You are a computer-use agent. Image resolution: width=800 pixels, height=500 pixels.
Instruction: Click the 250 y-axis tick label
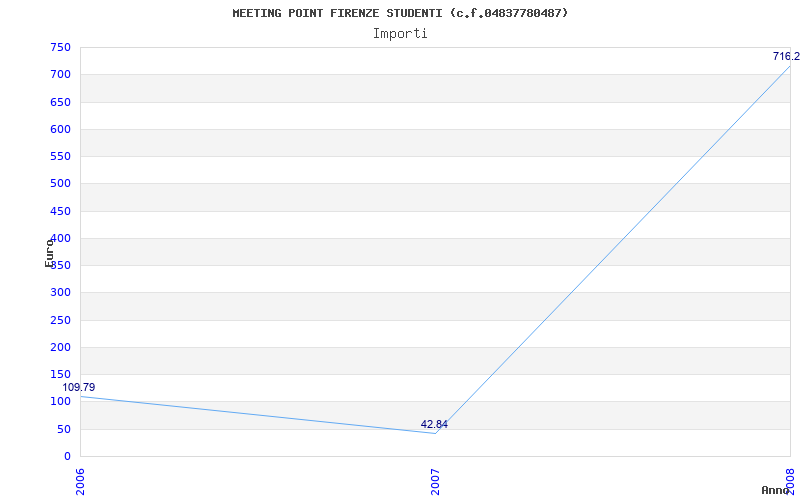coord(60,320)
